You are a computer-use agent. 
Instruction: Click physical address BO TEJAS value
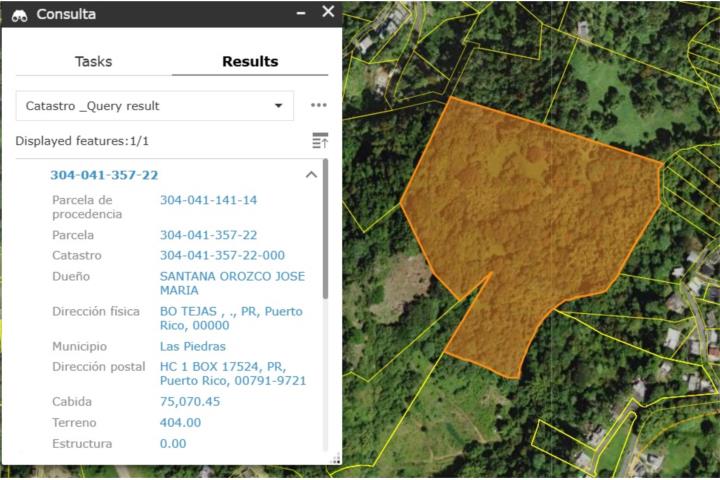(x=231, y=318)
